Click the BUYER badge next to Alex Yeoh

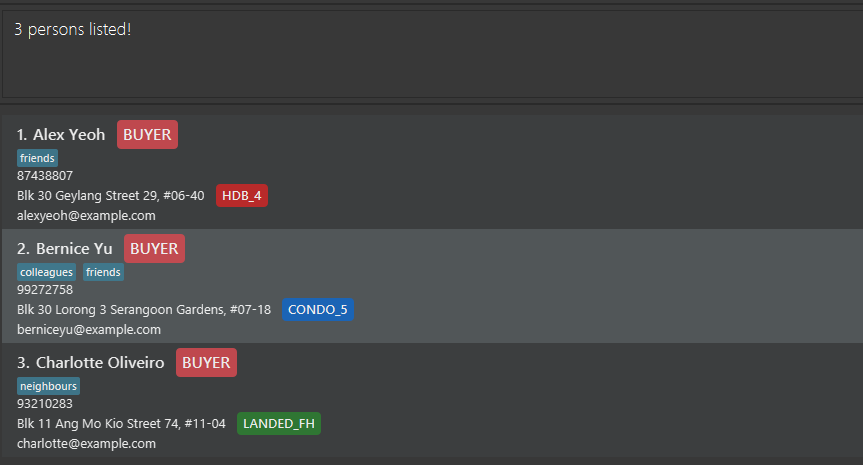147,135
